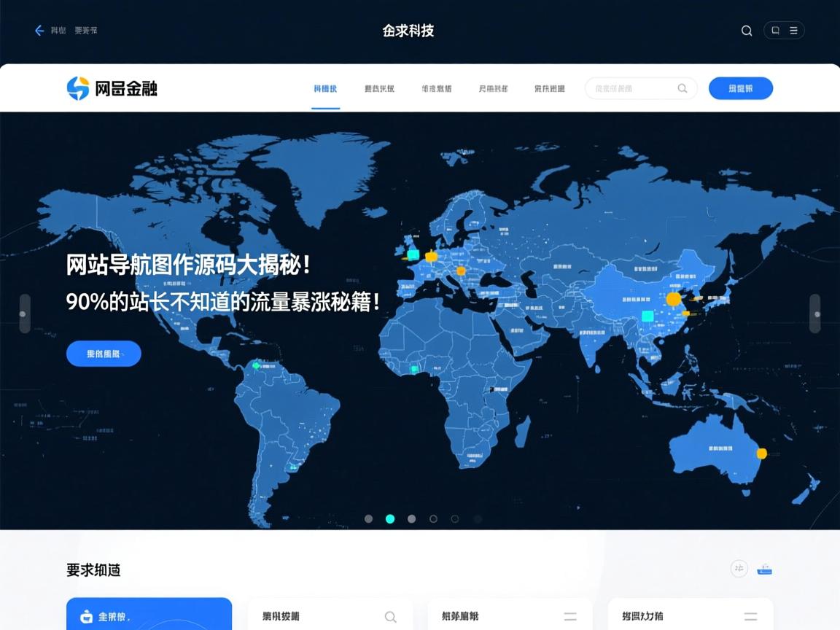Click the circular badge icon above the cards section
Screen dimensions: 840x630
click(739, 568)
